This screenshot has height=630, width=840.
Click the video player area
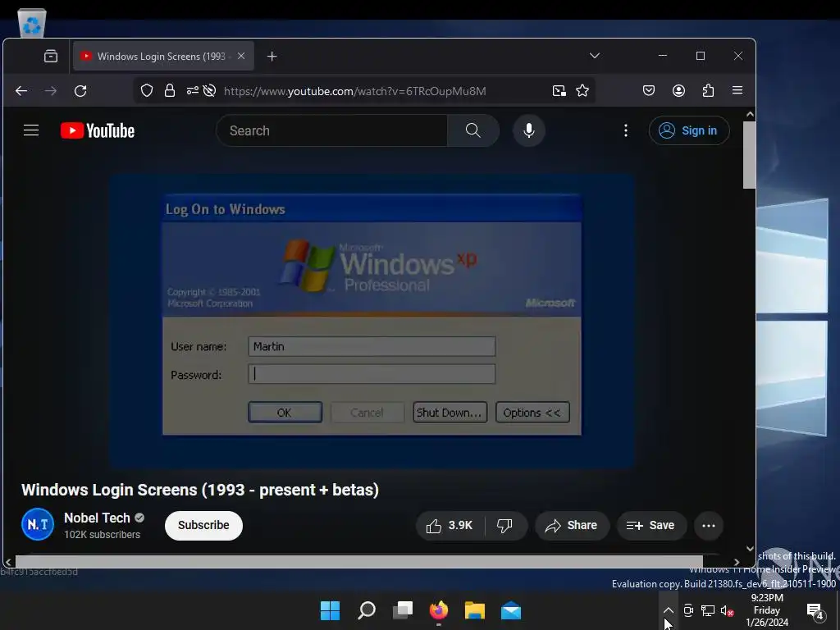(x=372, y=321)
